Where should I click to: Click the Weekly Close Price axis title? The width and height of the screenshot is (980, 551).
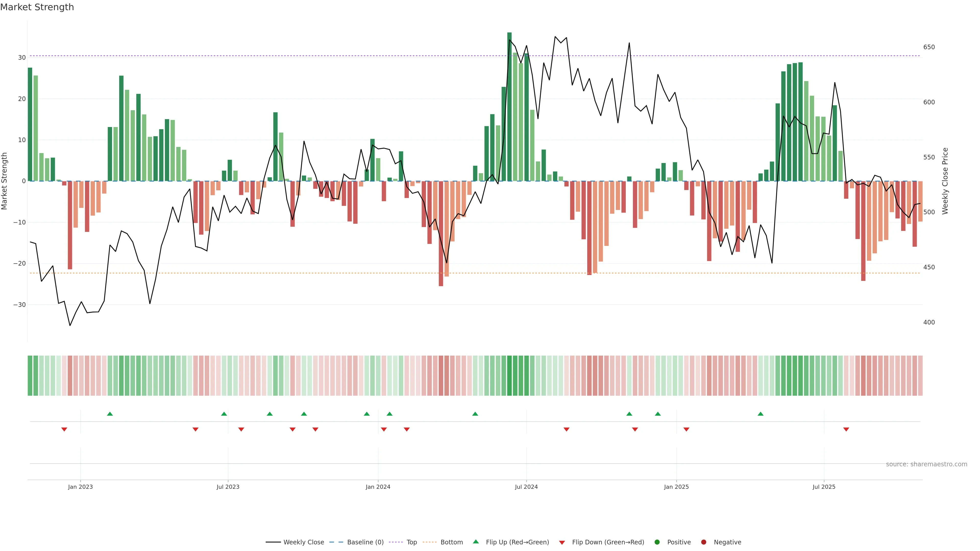(x=945, y=181)
